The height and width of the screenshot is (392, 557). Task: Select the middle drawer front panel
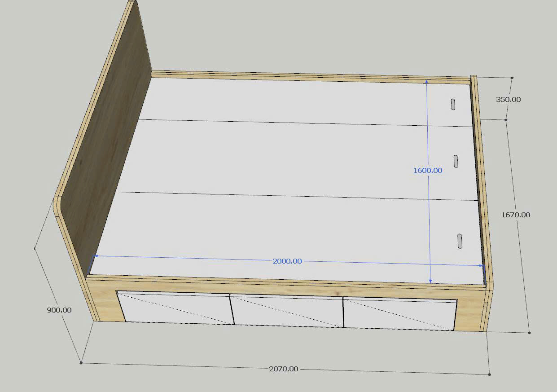[x=287, y=311]
